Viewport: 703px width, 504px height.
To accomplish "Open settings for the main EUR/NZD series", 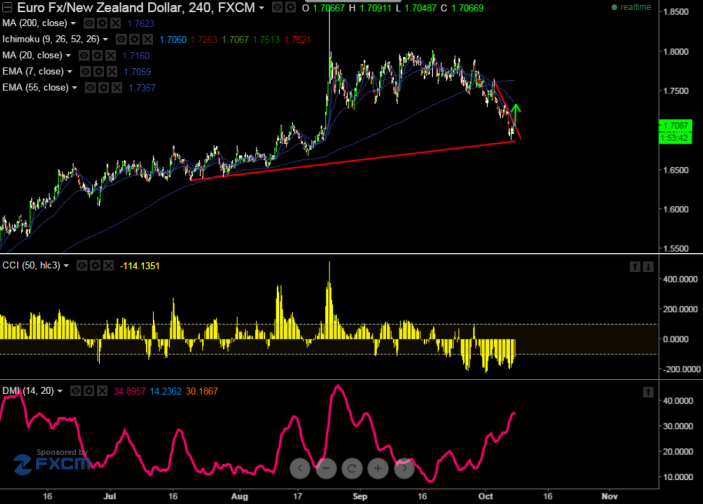I will 291,8.
